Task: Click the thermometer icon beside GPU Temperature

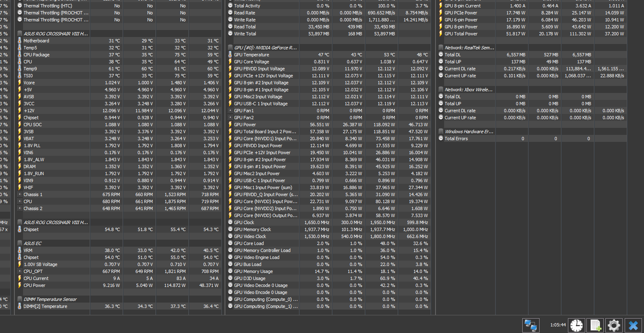Action: point(230,55)
